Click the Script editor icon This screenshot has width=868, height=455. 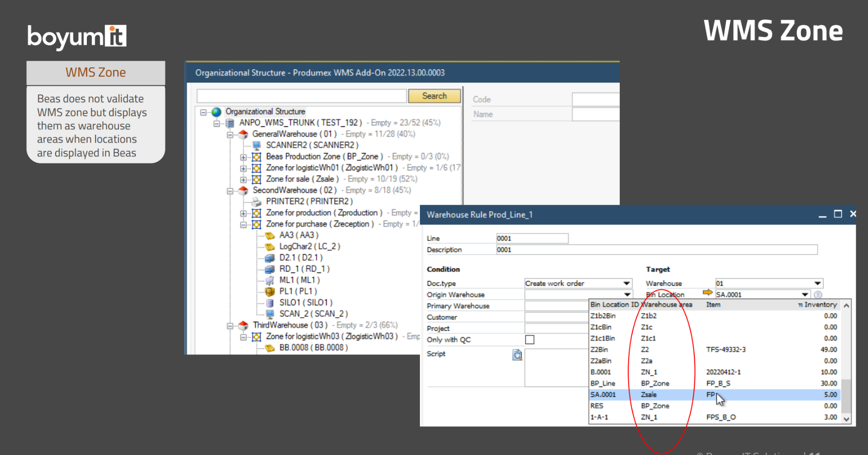(x=517, y=355)
